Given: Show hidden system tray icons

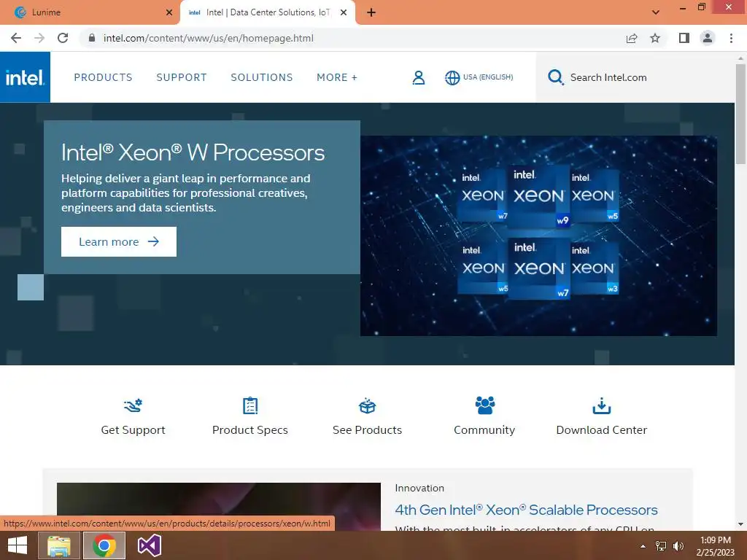Looking at the screenshot, I should click(643, 546).
